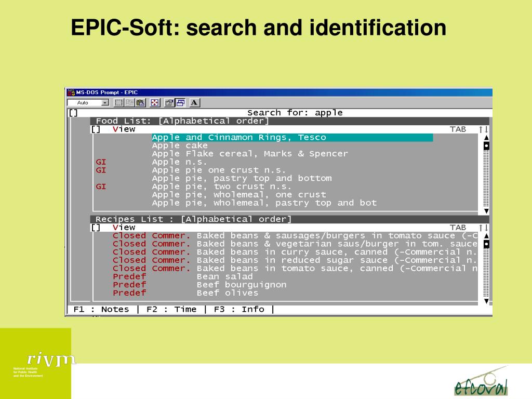
Task: Select 'Apple pie, wholemeal, one crust'
Action: tap(239, 194)
